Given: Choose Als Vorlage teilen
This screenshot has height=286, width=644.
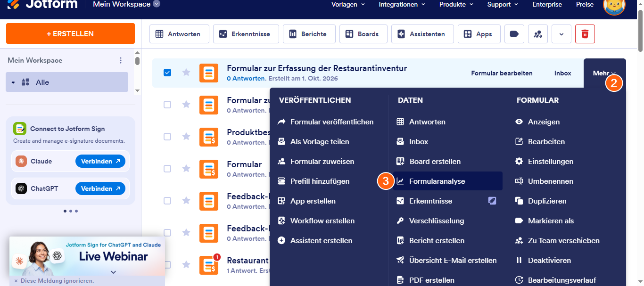Looking at the screenshot, I should tap(314, 141).
